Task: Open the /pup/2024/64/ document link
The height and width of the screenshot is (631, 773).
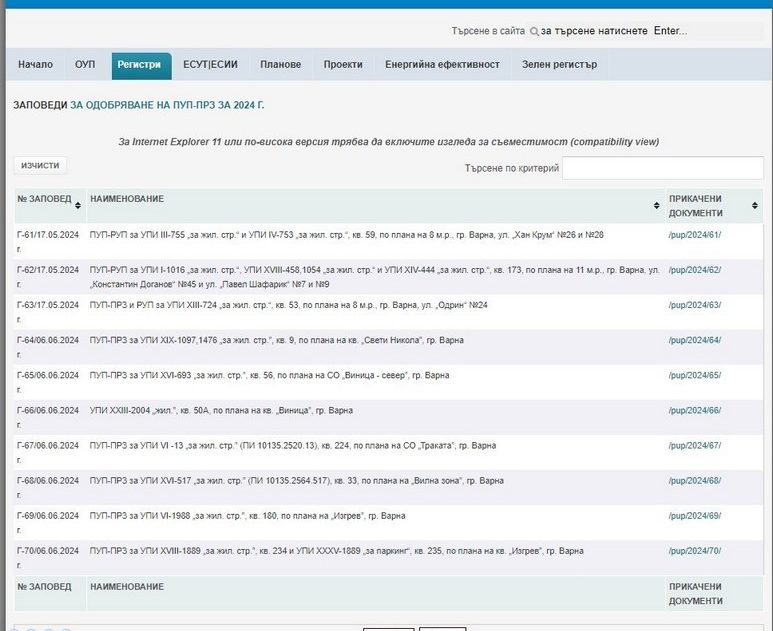Action: (x=694, y=341)
